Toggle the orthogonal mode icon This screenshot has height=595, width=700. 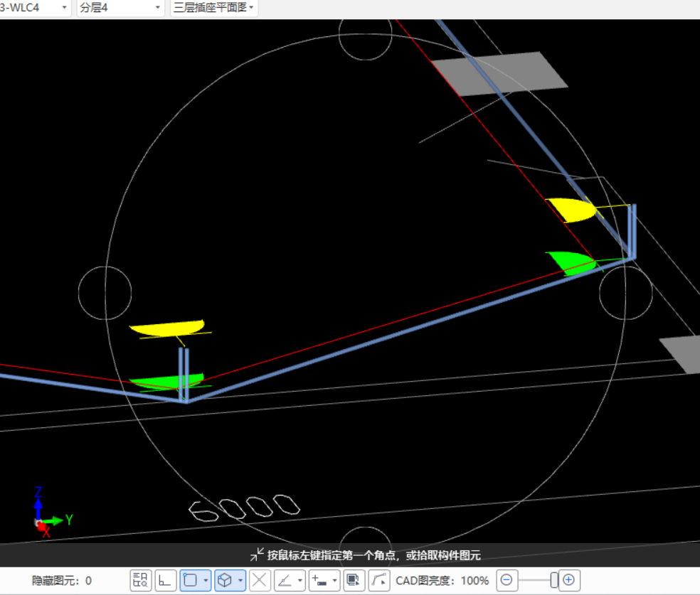pos(165,580)
